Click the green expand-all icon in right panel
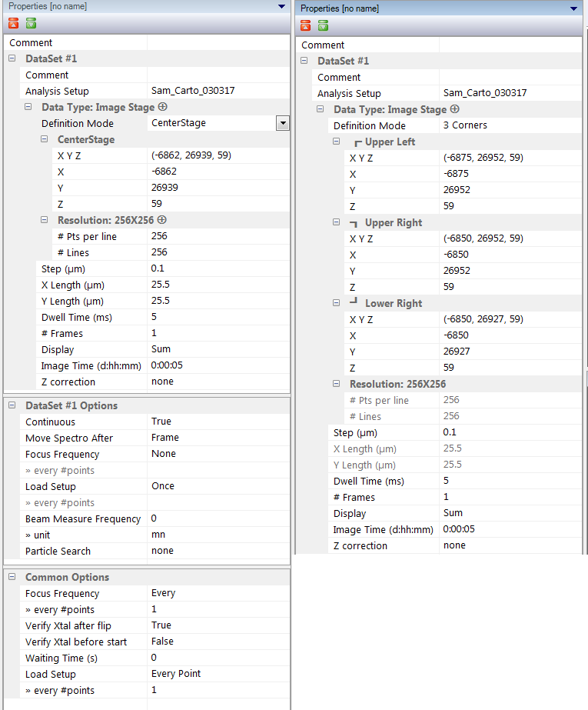Viewport: 588px width, 710px height. (x=323, y=26)
